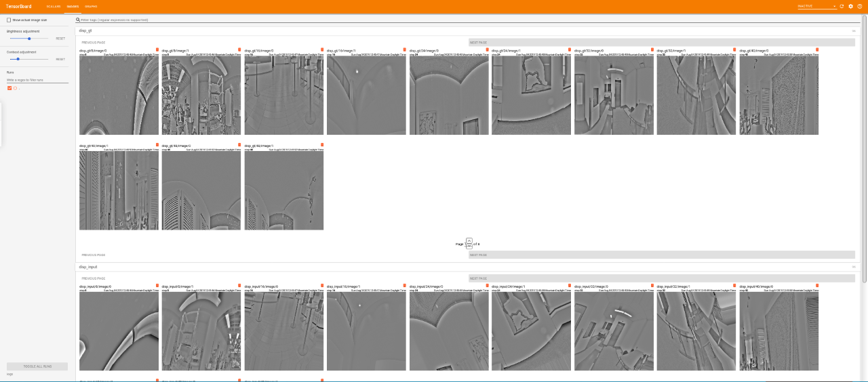Increase page number with the stepper up arrow
Screen dimensions: 868x382
[x=469, y=240]
